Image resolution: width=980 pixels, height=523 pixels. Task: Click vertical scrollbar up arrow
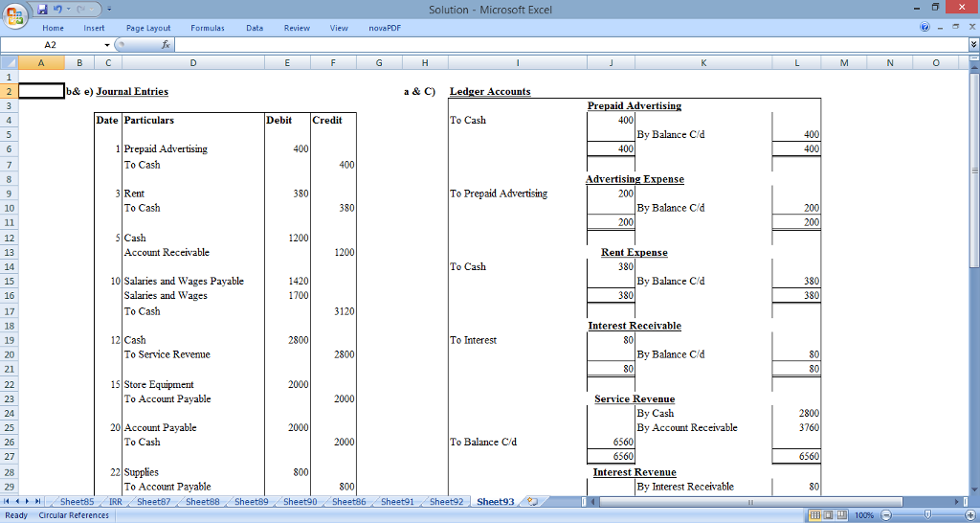click(973, 66)
